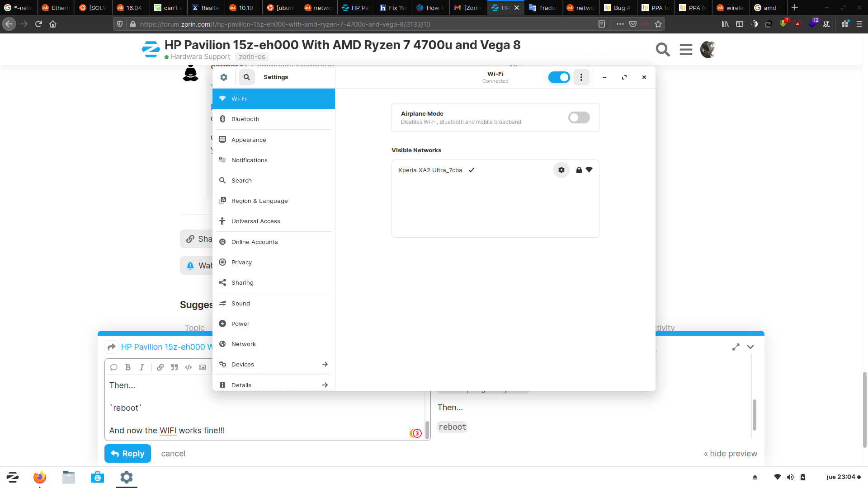Click the forum search magnifier icon

pyautogui.click(x=662, y=49)
